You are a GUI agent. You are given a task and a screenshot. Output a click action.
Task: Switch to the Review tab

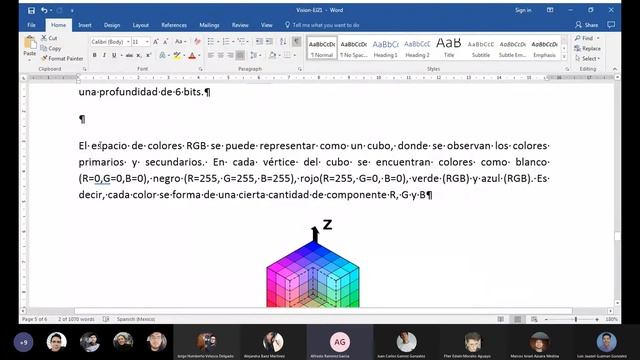(x=240, y=25)
